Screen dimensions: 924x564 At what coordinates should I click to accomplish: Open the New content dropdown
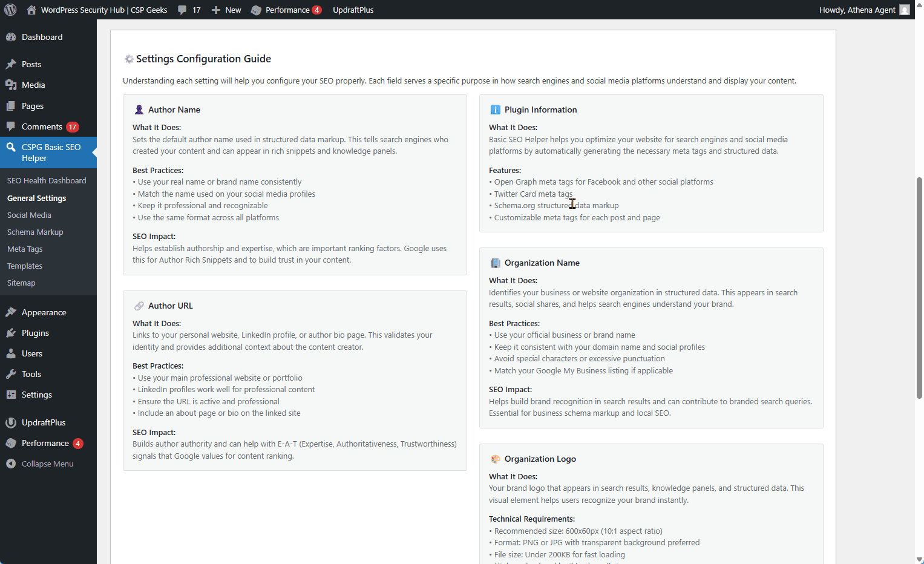(226, 10)
